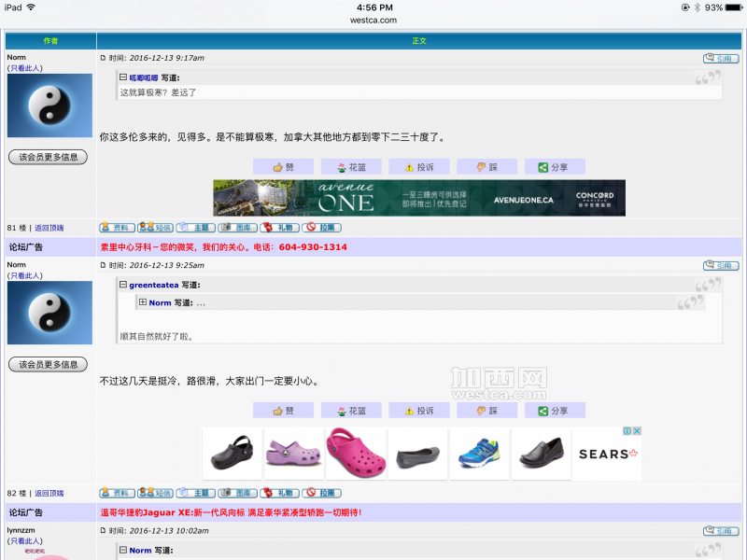Screen dimensions: 747x560
Task: Report the first post with 投诉
Action: pos(419,167)
